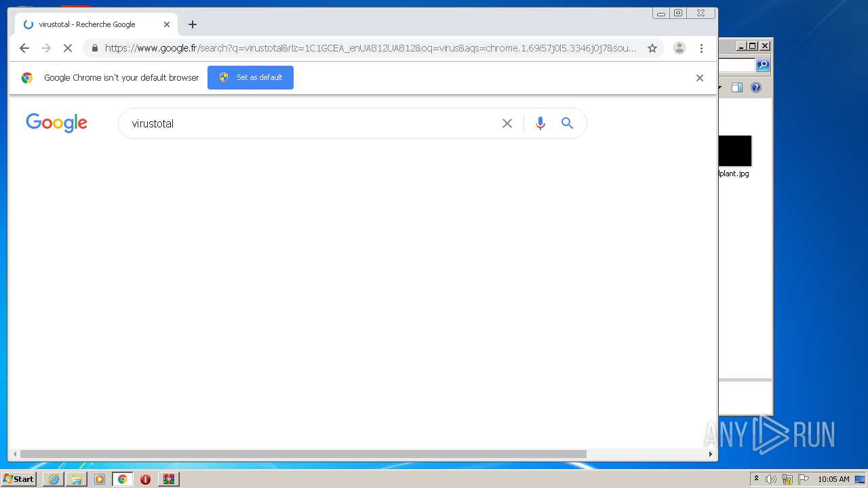Image resolution: width=868 pixels, height=488 pixels.
Task: Click the scrollbar's left arrow
Action: point(14,454)
